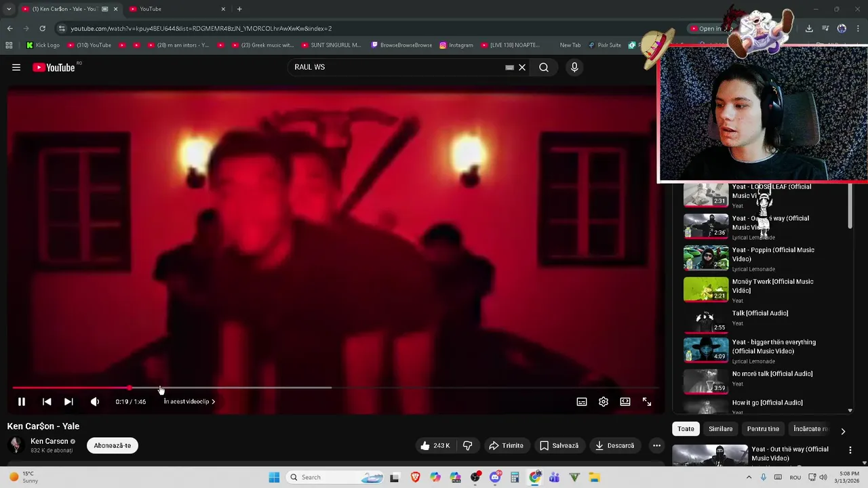The height and width of the screenshot is (488, 868).
Task: Pause the video with the pause button
Action: coord(22,402)
